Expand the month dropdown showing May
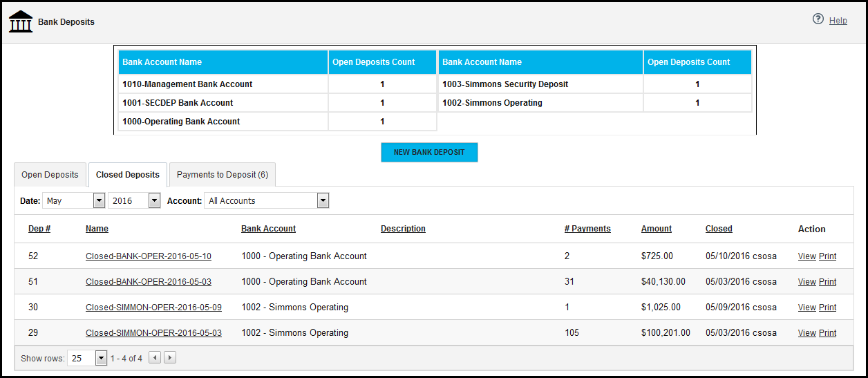The width and height of the screenshot is (868, 378). pyautogui.click(x=74, y=200)
